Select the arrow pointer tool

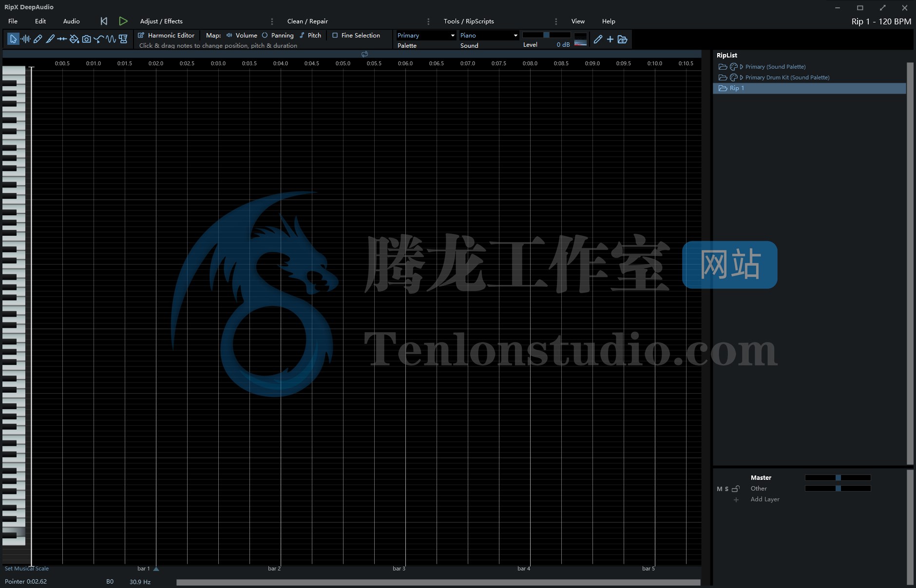(13, 39)
